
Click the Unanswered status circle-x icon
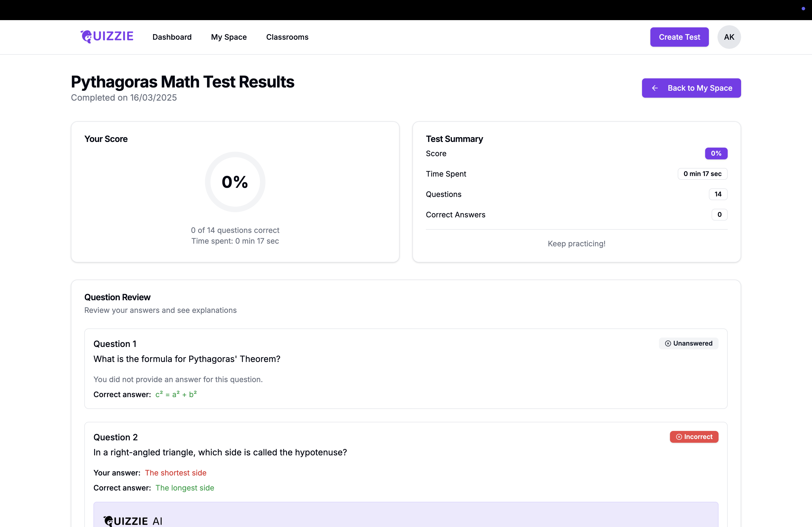coord(668,344)
